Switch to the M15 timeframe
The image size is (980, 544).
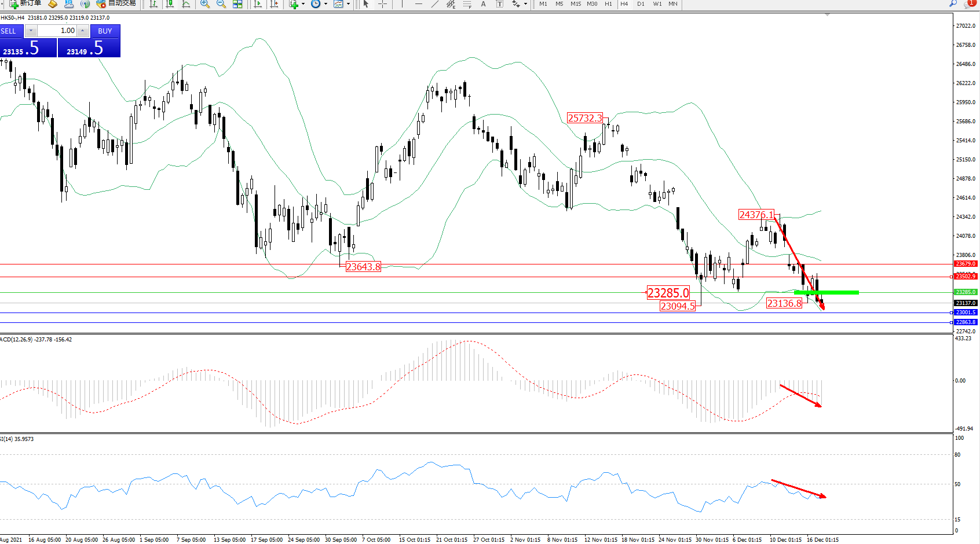tap(575, 4)
